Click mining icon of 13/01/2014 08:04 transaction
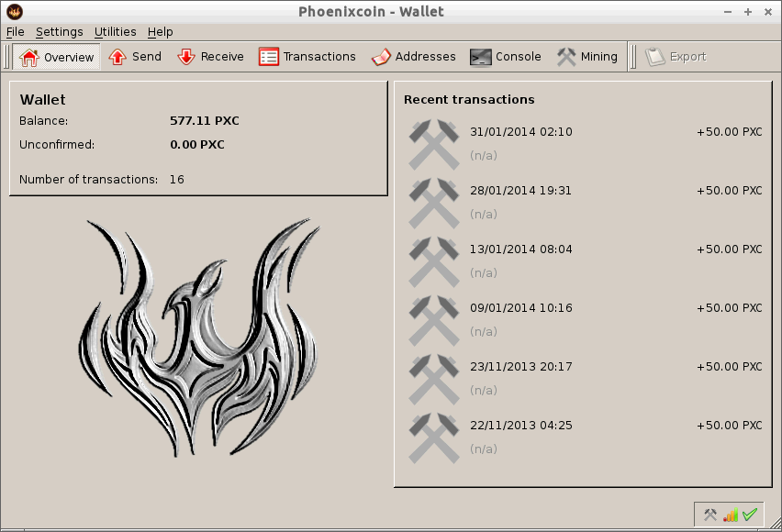The width and height of the screenshot is (782, 532). (434, 261)
